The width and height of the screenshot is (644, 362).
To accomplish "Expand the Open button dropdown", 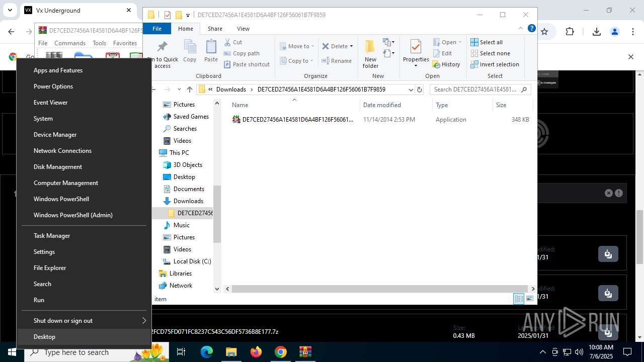I will (x=460, y=42).
